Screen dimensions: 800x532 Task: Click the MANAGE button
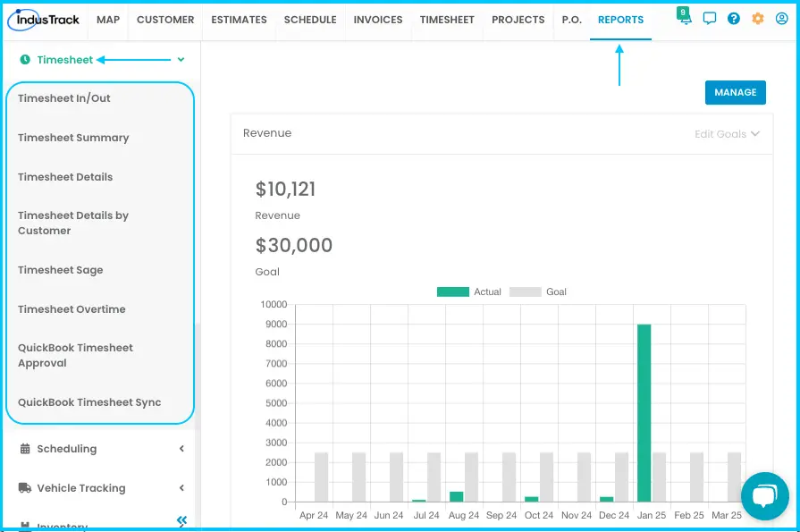click(x=736, y=92)
